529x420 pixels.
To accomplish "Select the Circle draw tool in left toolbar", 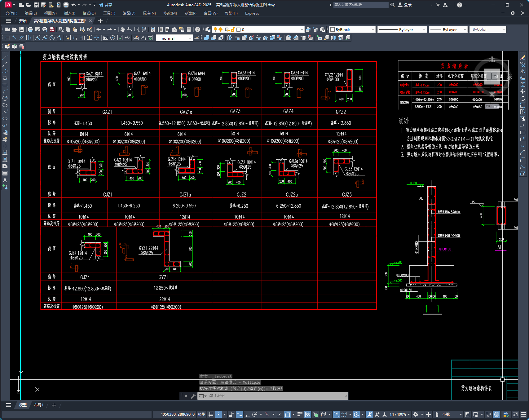I will click(x=5, y=98).
